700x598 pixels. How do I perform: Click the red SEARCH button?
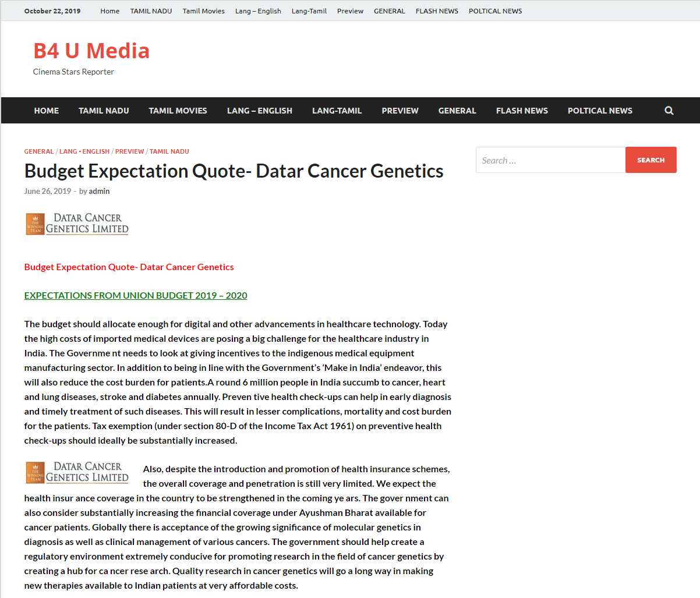[x=650, y=160]
